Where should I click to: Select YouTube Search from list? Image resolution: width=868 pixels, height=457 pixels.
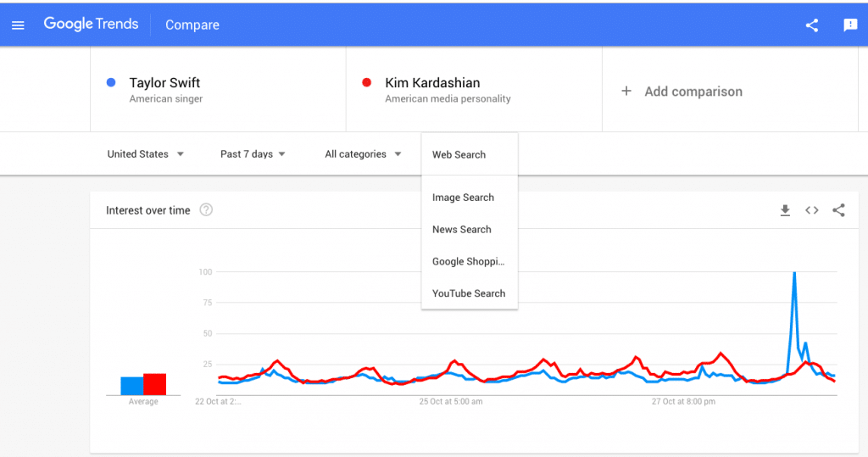[x=469, y=293]
